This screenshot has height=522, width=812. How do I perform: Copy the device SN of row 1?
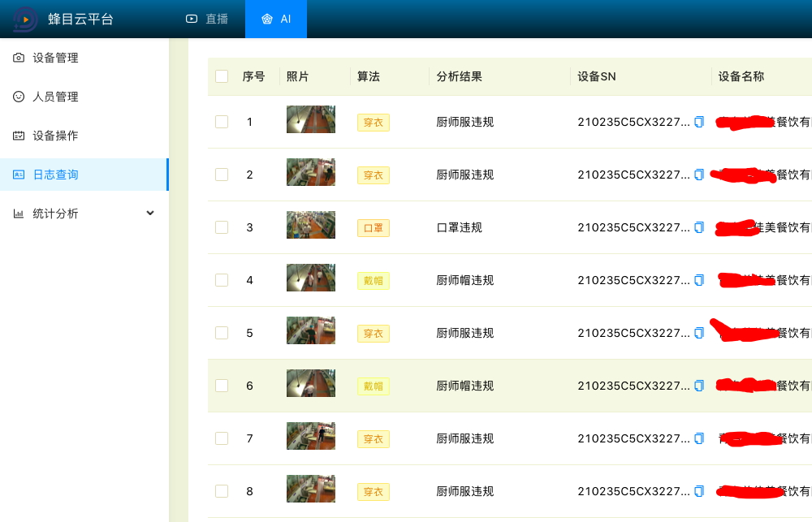(x=698, y=122)
